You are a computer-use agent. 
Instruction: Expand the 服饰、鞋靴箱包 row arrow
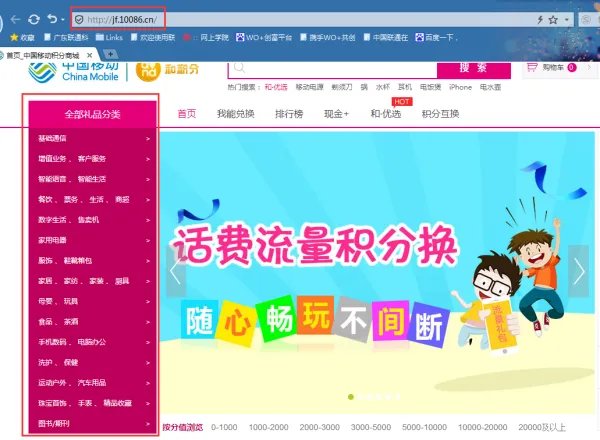(148, 261)
